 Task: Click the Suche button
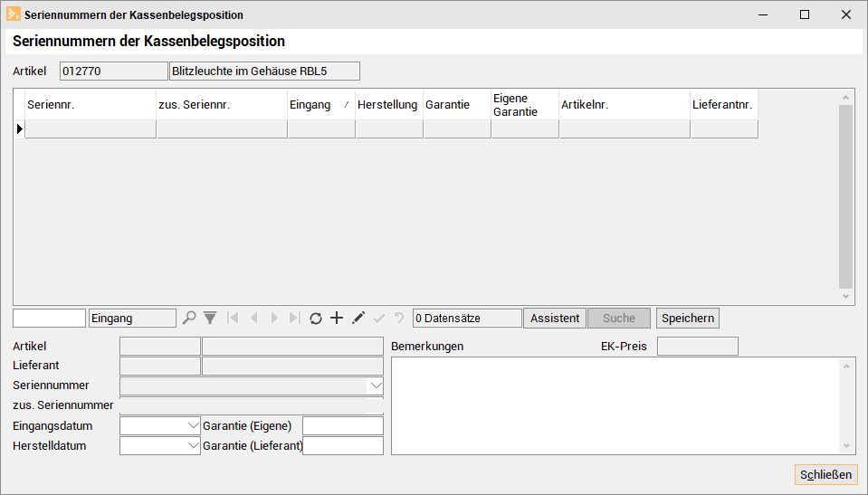tap(619, 319)
